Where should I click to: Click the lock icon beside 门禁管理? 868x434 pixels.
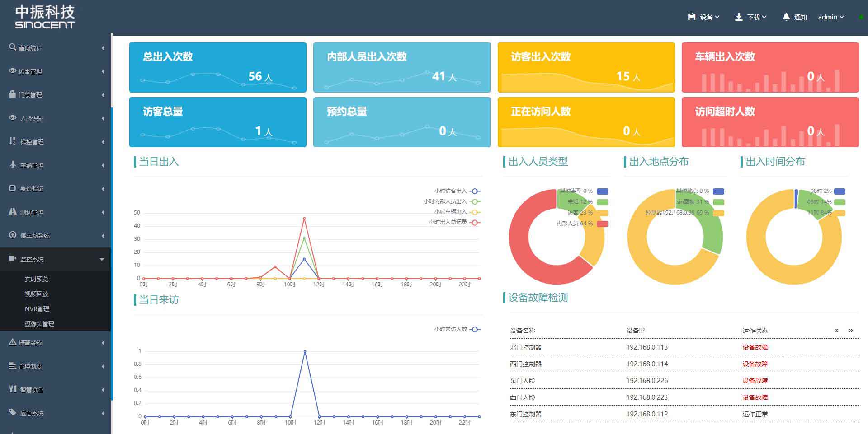[13, 94]
